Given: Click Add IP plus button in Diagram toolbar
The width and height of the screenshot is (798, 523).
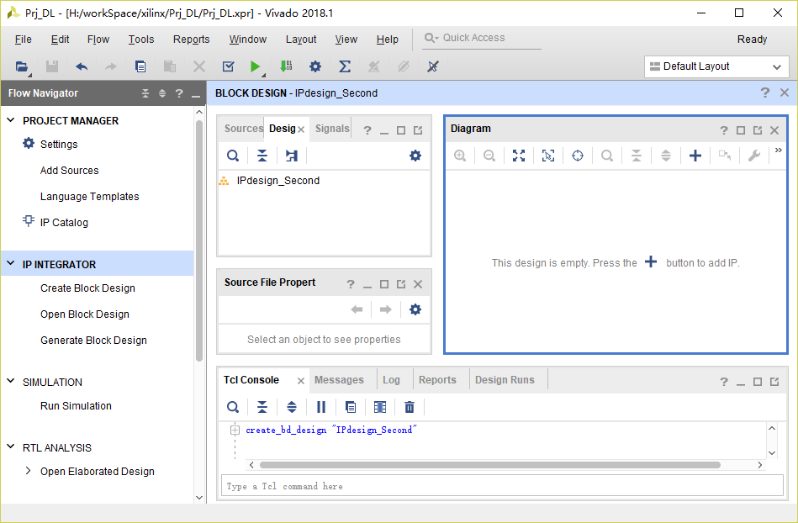Looking at the screenshot, I should (695, 156).
